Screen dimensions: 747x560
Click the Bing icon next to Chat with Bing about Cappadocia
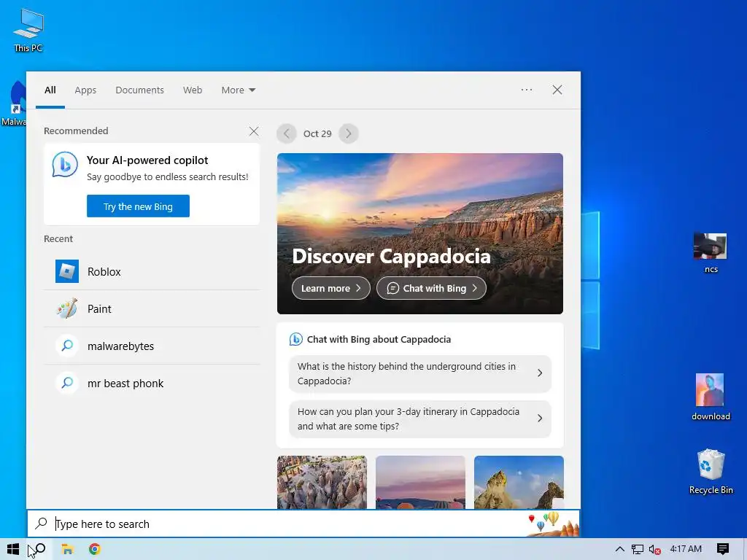(x=296, y=339)
